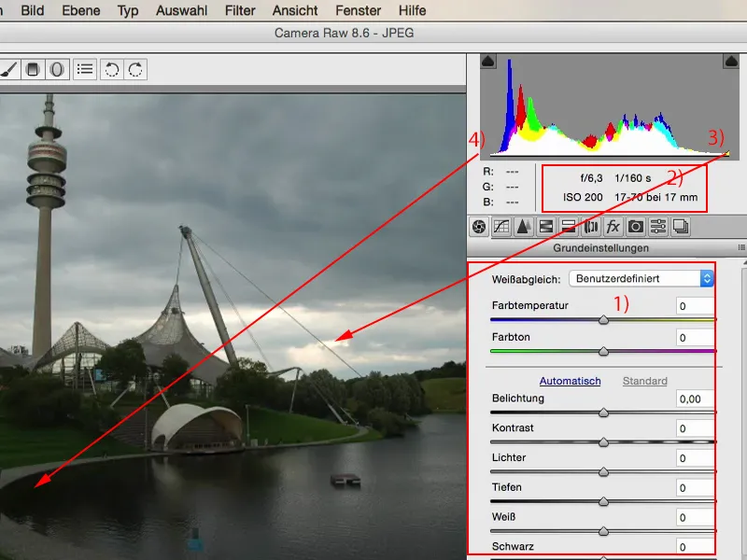
Task: Click the Farbton value field
Action: pos(695,338)
